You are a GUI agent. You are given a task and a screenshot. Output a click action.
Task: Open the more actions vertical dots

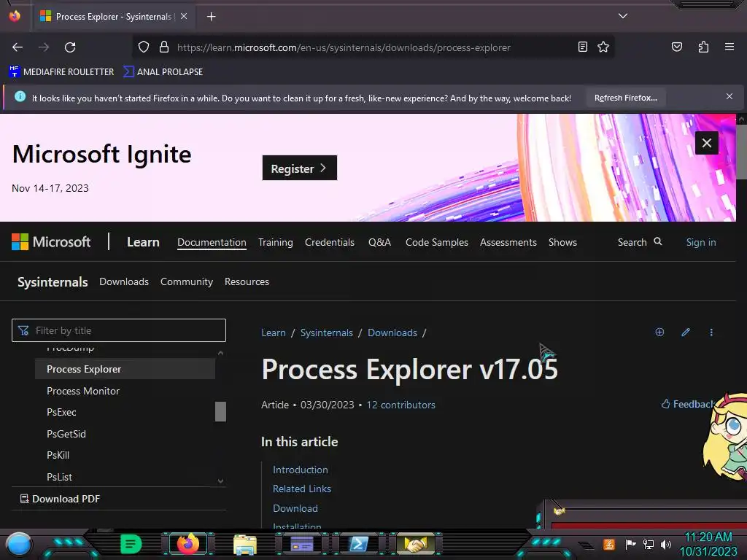[x=711, y=332]
